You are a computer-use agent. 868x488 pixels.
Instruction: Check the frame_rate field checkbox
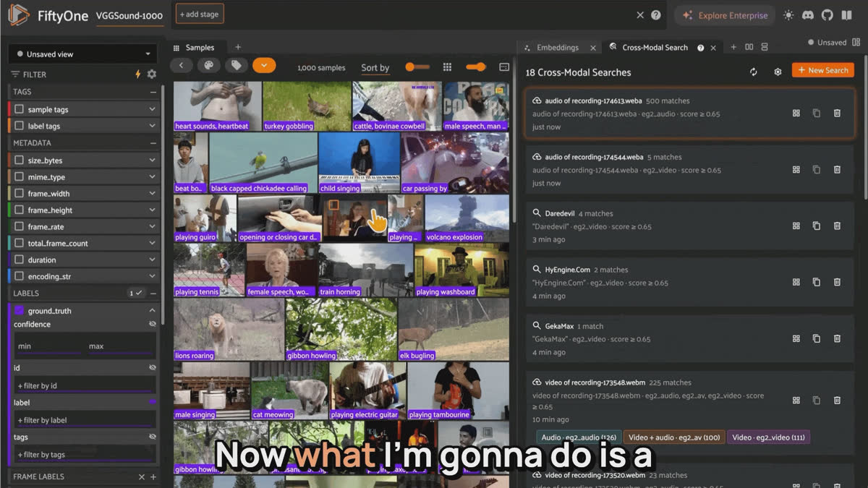tap(20, 227)
